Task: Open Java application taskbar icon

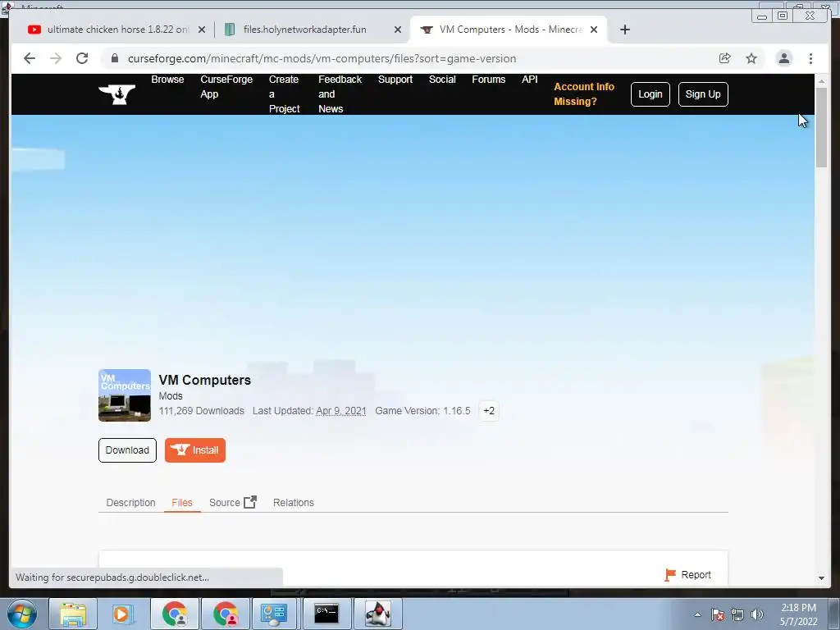Action: click(377, 614)
